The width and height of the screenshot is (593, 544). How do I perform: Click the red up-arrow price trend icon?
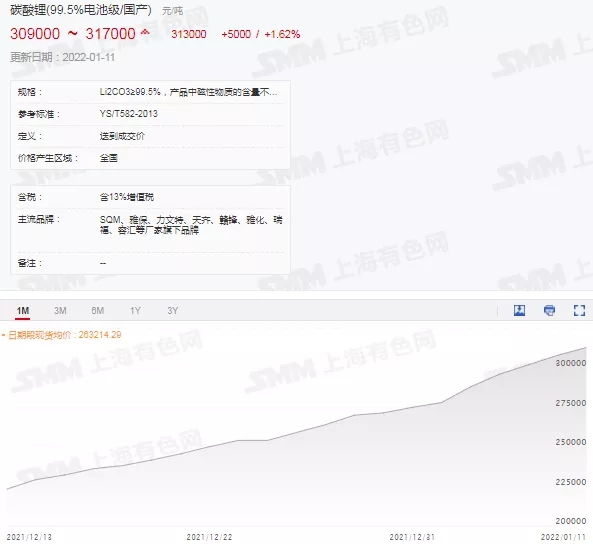click(145, 33)
